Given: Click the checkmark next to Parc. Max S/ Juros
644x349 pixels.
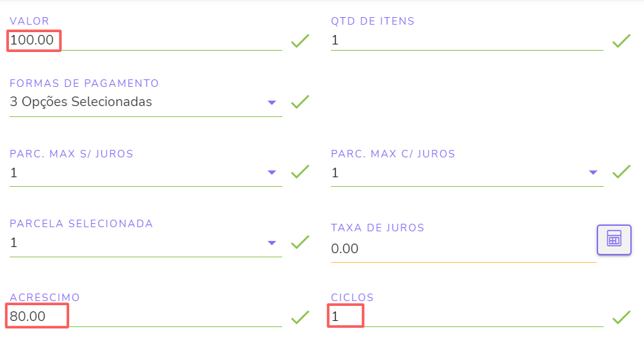Looking at the screenshot, I should click(x=300, y=172).
